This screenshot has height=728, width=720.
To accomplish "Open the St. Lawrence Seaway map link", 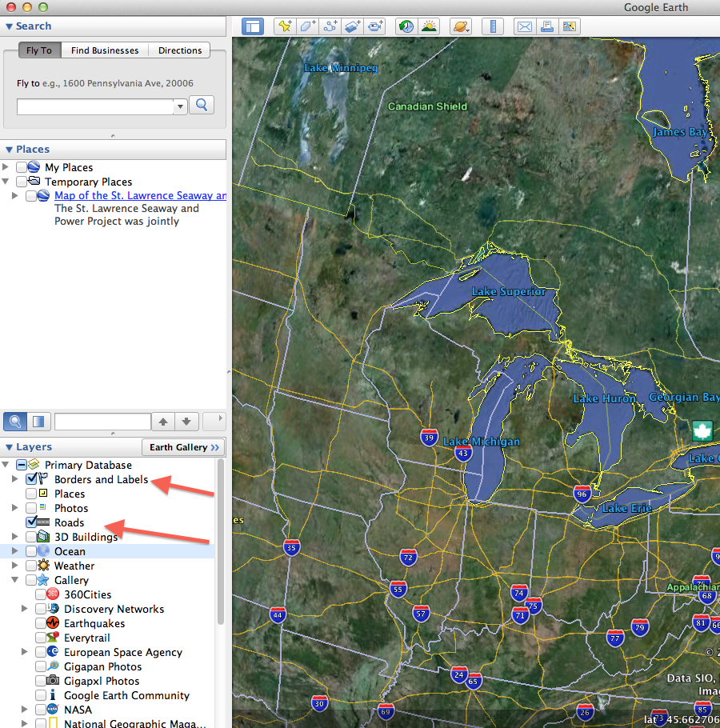I will [x=140, y=195].
